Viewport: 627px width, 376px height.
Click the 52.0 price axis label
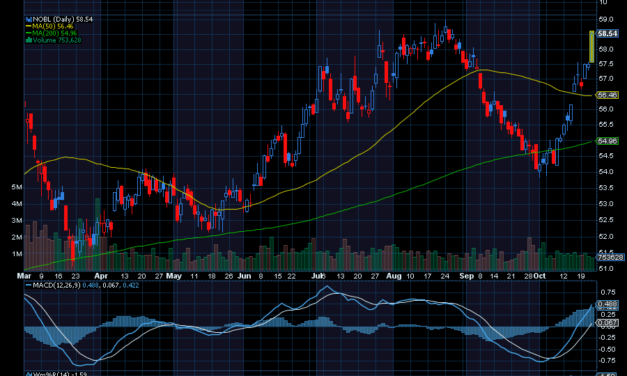(x=605, y=237)
